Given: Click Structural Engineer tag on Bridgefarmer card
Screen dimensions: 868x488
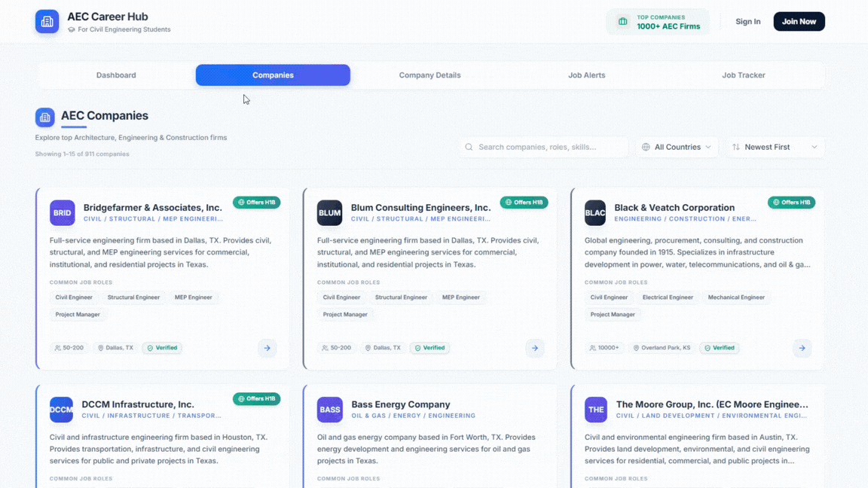Looking at the screenshot, I should pos(133,297).
